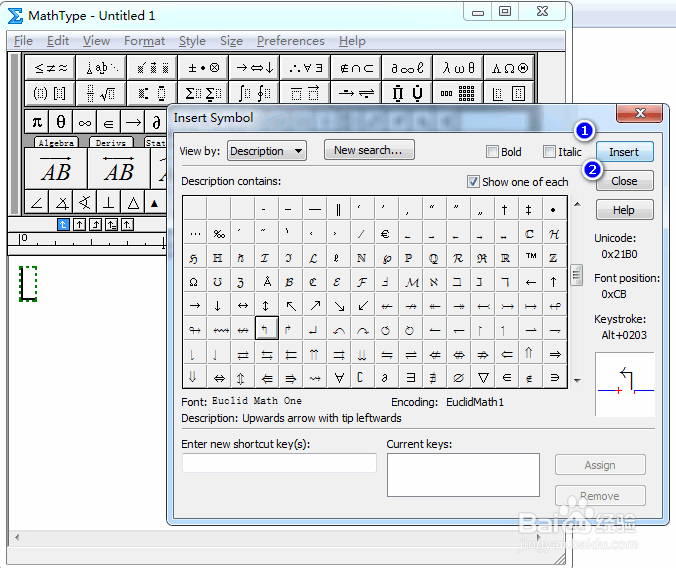Open the operator symbols palette

pyautogui.click(x=203, y=68)
